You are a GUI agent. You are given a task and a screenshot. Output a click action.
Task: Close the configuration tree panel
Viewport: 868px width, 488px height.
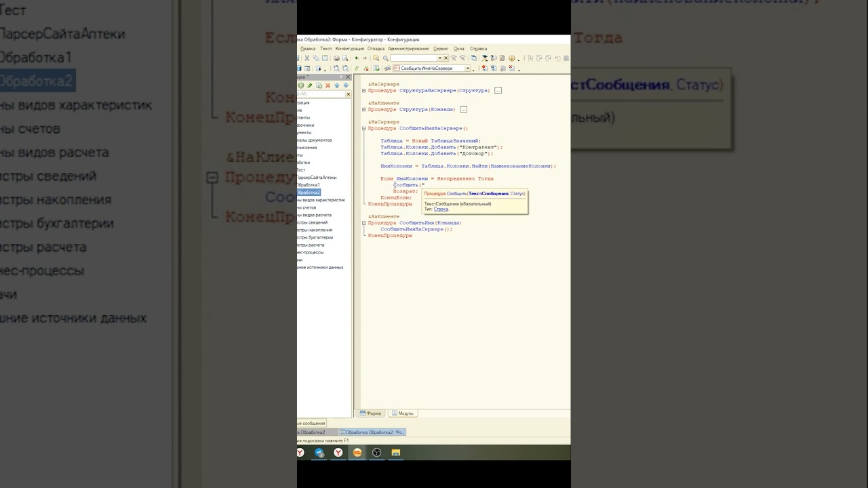click(x=348, y=77)
